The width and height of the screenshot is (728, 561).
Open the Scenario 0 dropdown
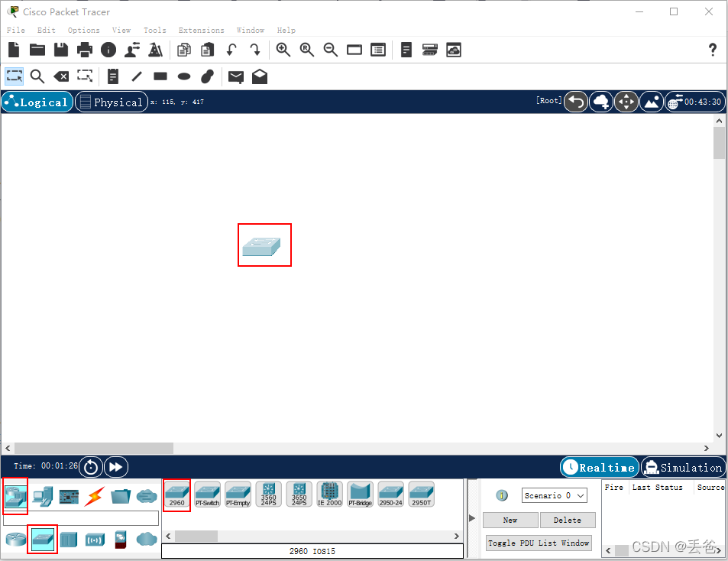point(554,495)
